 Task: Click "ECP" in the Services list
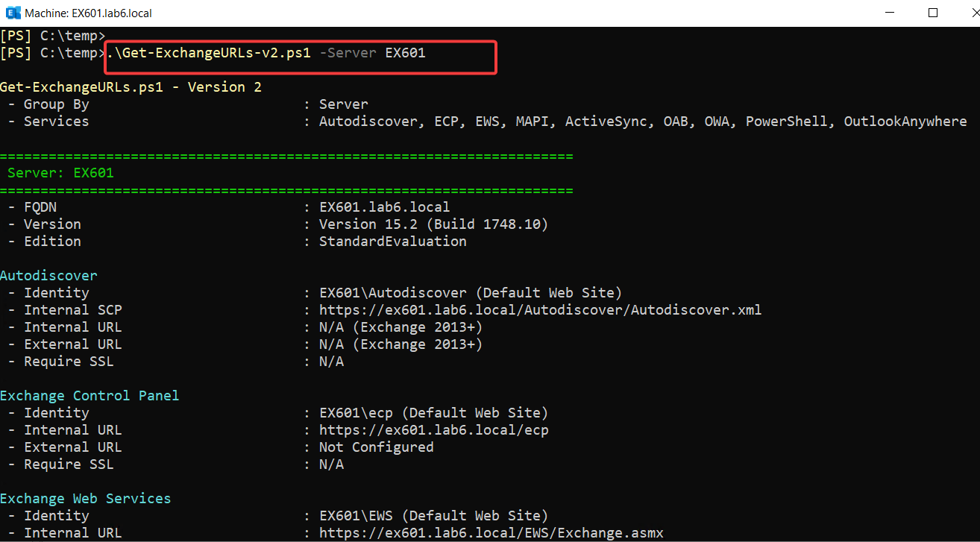point(447,122)
